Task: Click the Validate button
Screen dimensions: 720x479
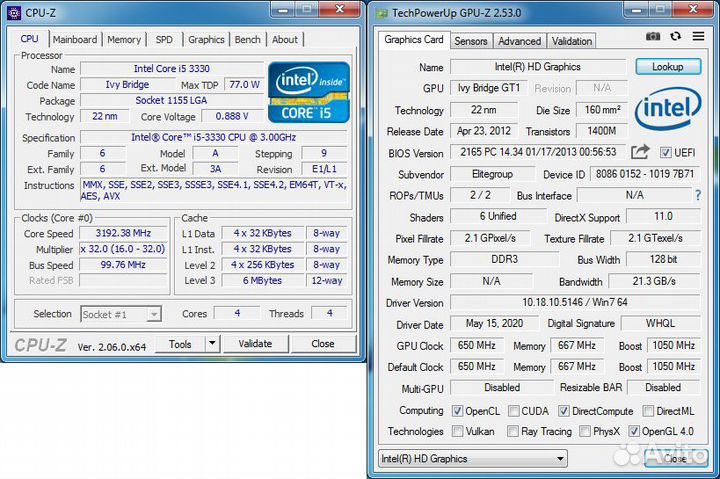Action: (255, 344)
